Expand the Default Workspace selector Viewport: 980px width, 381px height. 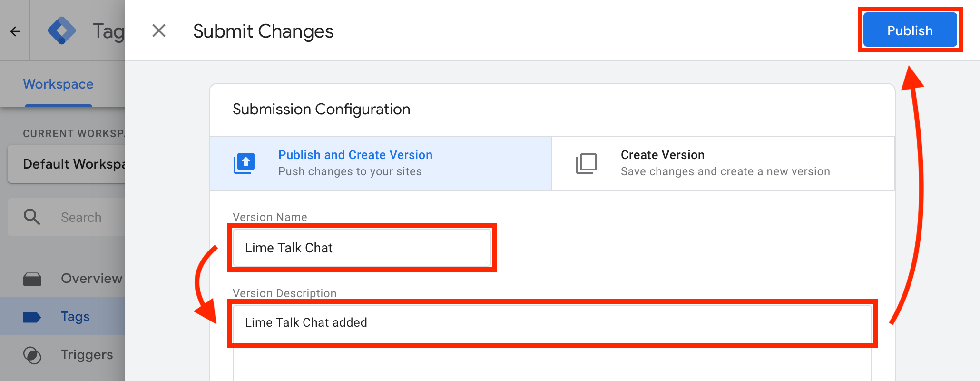tap(66, 164)
